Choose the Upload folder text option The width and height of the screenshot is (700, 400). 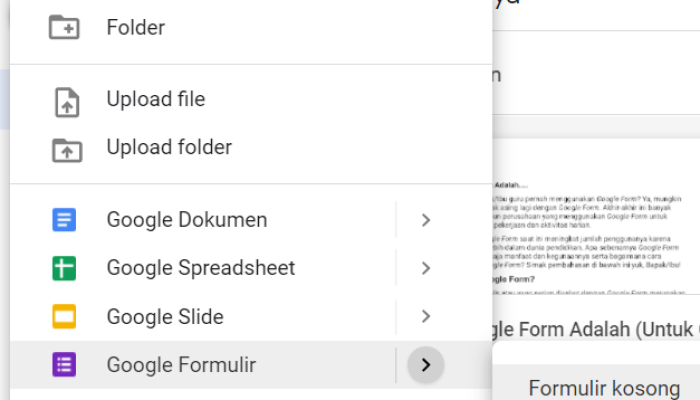click(169, 148)
